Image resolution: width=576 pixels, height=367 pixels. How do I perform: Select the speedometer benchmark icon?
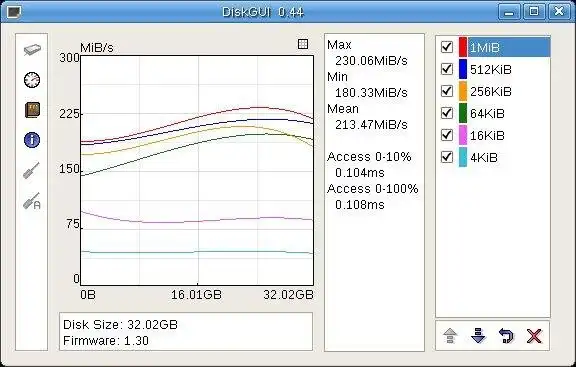(x=32, y=80)
